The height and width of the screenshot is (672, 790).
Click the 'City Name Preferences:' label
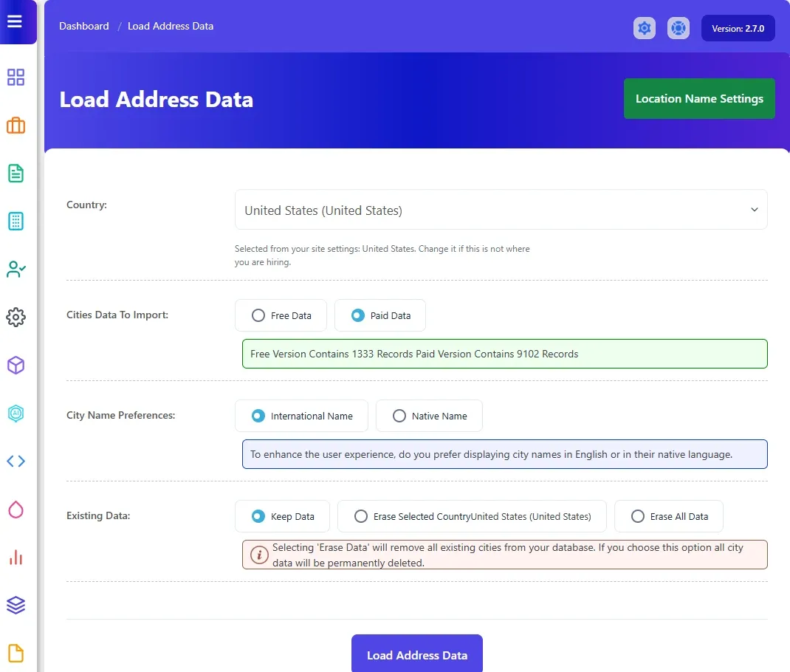(x=121, y=415)
